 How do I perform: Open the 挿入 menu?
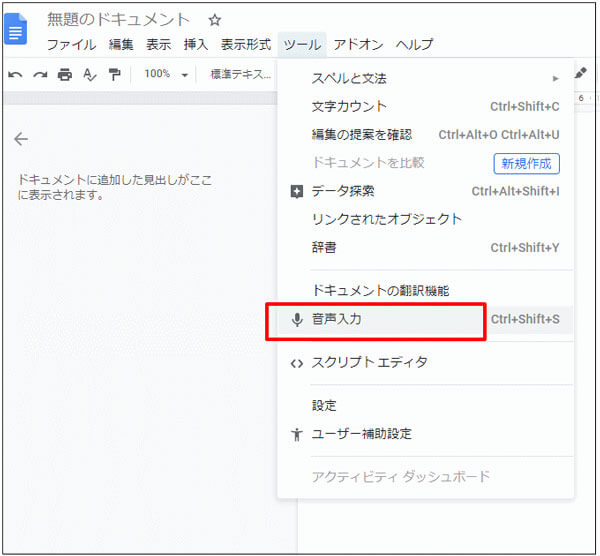coord(196,45)
